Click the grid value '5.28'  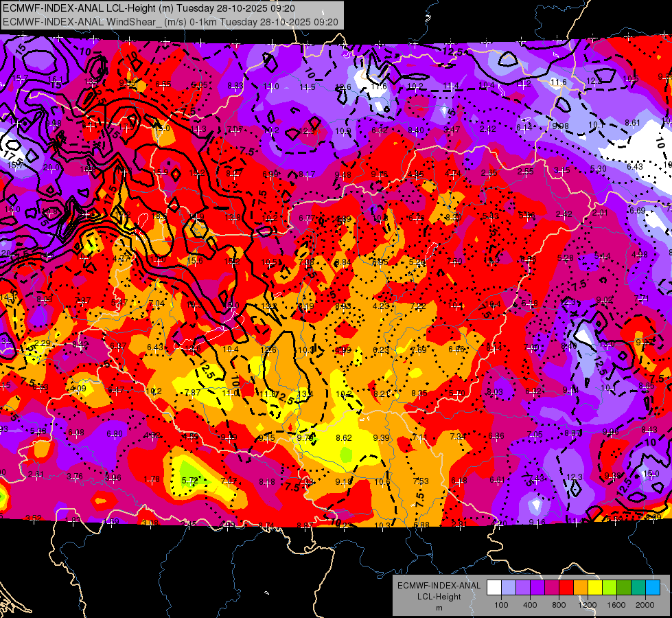click(x=566, y=258)
